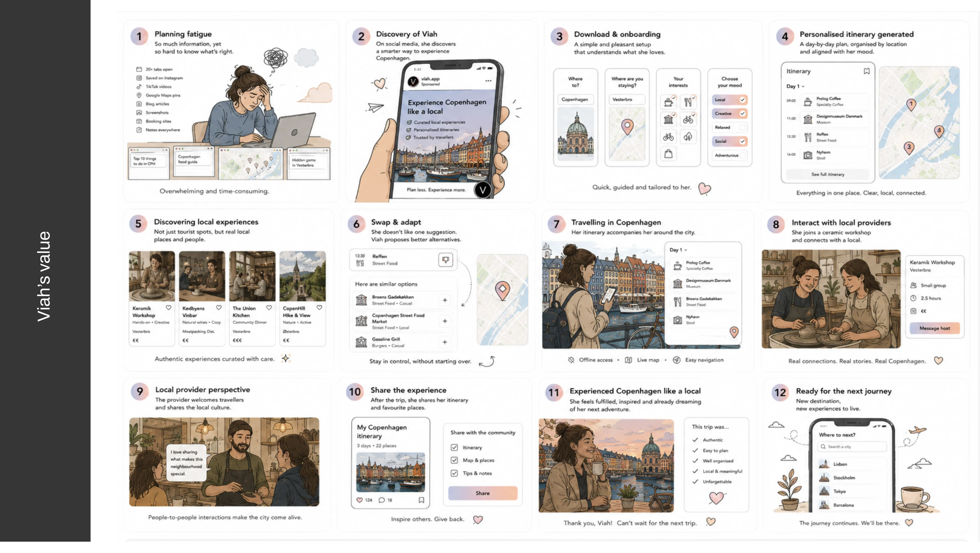Click the Search a city field

852,447
